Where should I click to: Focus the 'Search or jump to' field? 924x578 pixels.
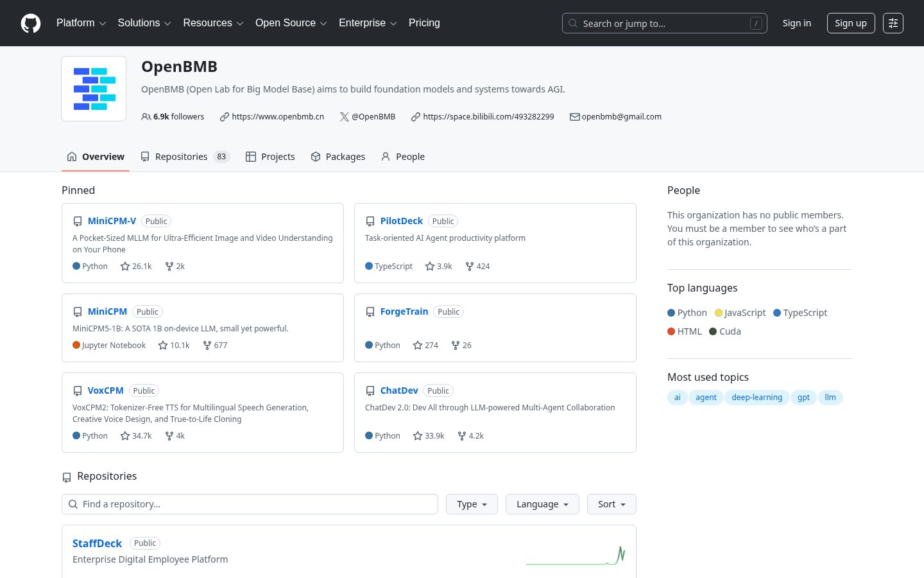pyautogui.click(x=665, y=23)
